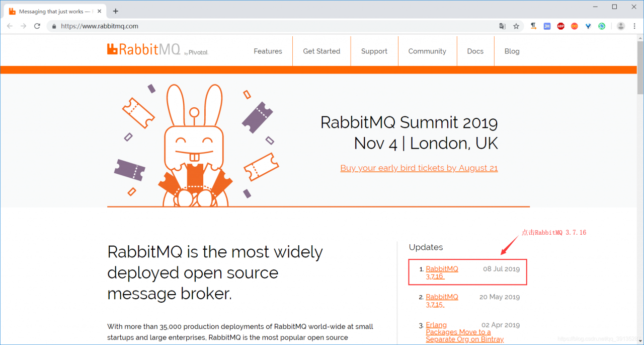Close the Chrome window

pyautogui.click(x=633, y=7)
